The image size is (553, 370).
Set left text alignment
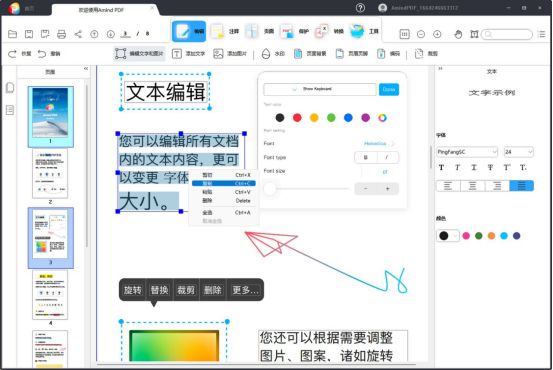click(x=448, y=186)
